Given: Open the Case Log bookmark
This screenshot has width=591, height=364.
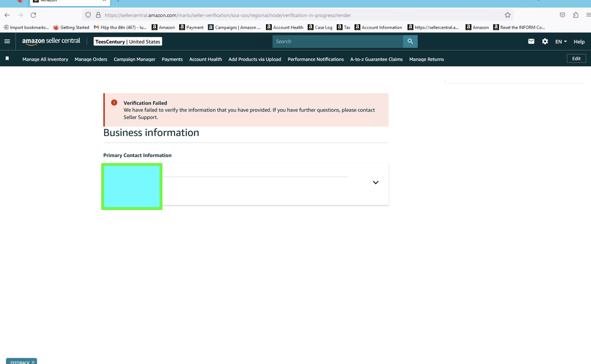Looking at the screenshot, I should click(x=320, y=27).
